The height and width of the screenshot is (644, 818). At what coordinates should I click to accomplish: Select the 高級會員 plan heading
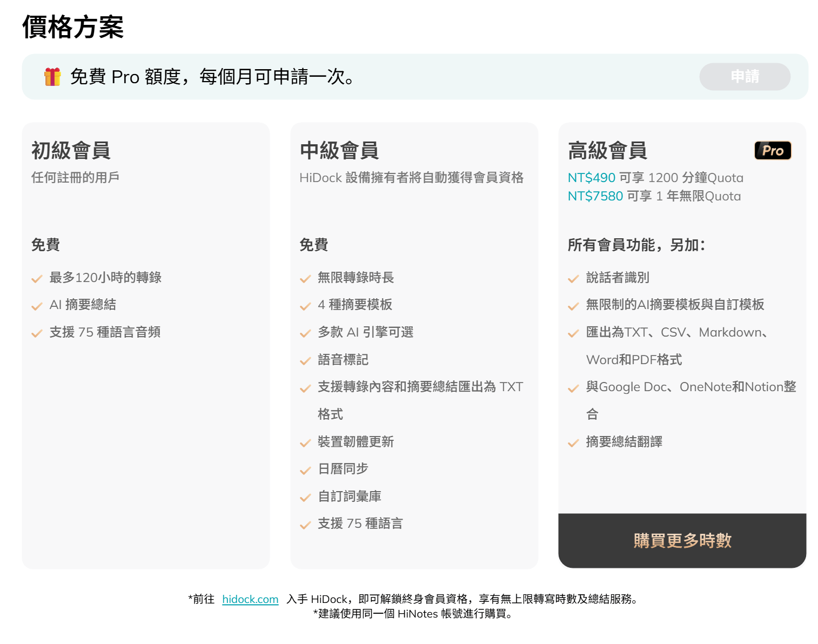[x=607, y=151]
